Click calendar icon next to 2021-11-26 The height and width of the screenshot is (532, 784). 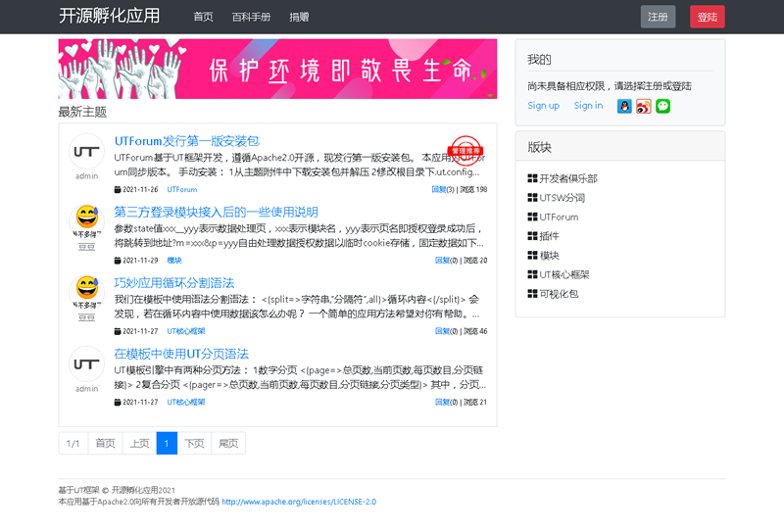(118, 189)
